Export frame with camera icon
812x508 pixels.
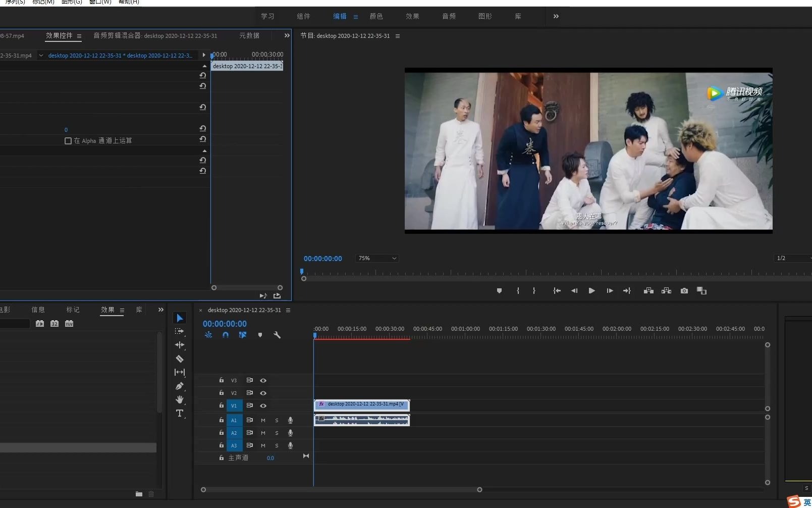[684, 291]
